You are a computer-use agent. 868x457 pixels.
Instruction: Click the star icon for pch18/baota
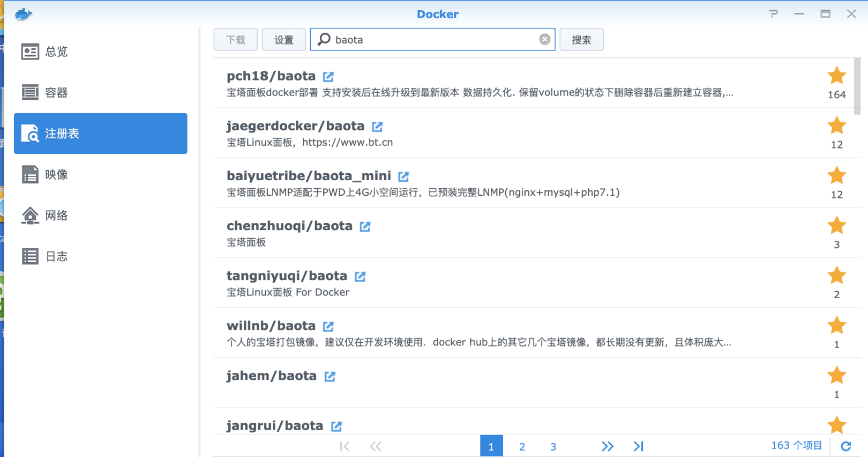(836, 76)
